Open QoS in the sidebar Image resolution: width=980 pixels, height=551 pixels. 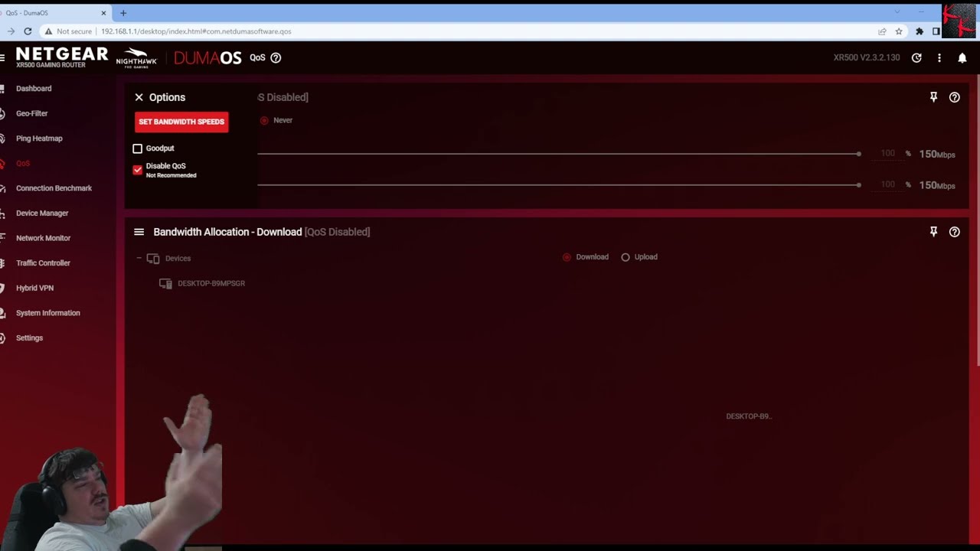coord(23,163)
